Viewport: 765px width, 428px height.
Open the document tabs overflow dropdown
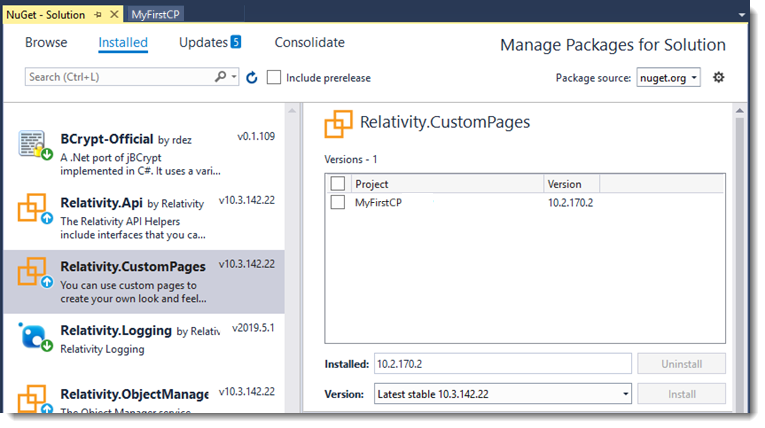[x=742, y=15]
